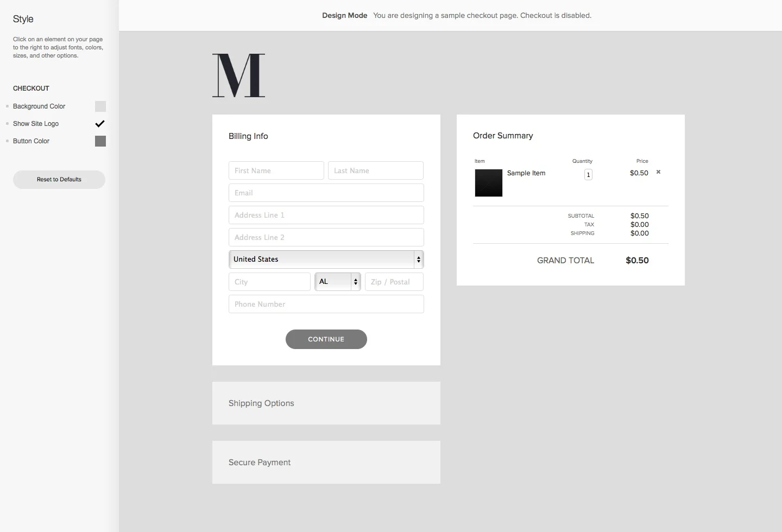Click the state selector stepper arrows
This screenshot has height=532, width=782.
coord(356,282)
